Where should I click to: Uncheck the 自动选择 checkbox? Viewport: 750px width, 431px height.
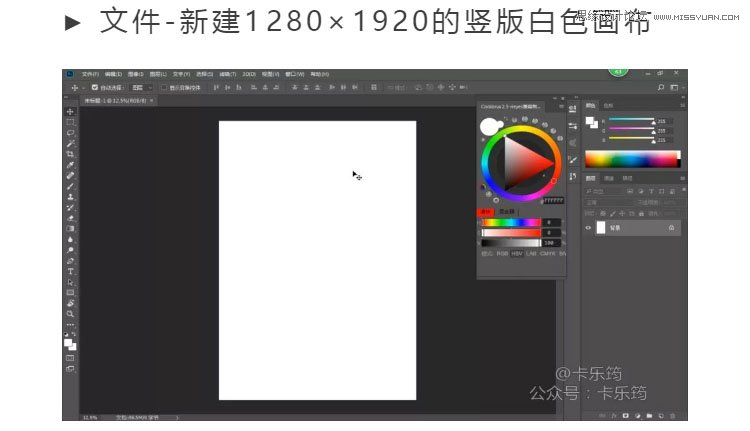click(x=95, y=88)
